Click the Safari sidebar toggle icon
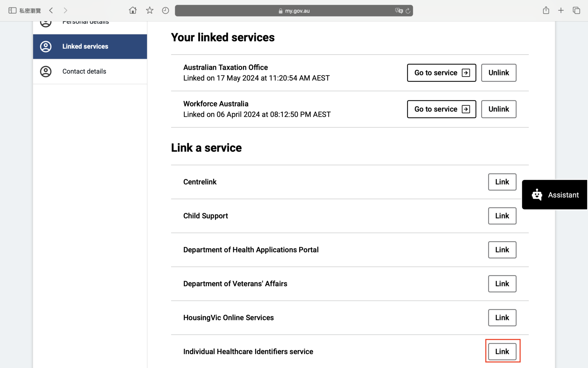The width and height of the screenshot is (588, 368). 12,11
